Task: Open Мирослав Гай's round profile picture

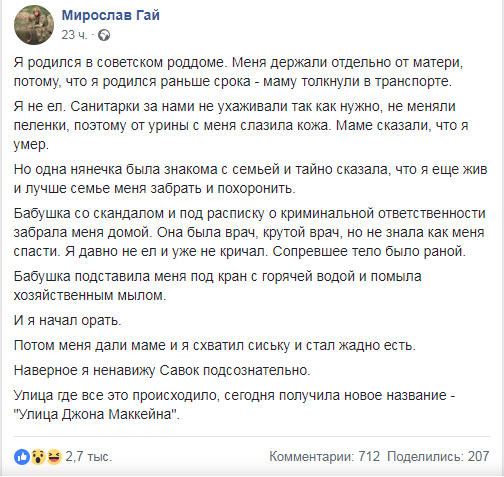Action: click(x=34, y=25)
